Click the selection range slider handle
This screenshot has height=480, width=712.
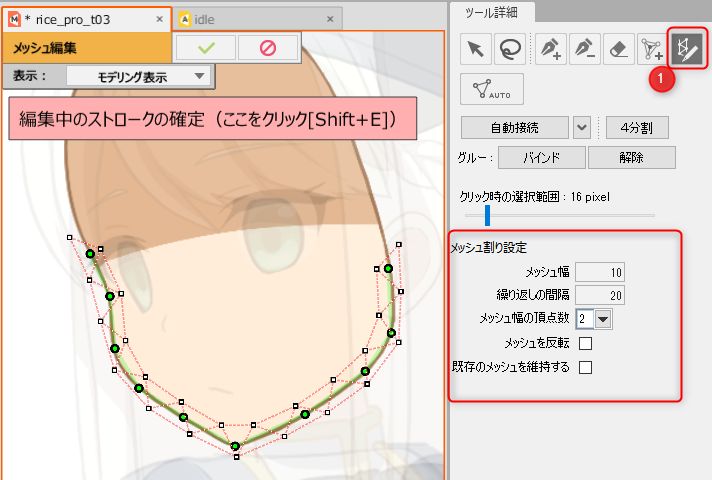pos(487,215)
